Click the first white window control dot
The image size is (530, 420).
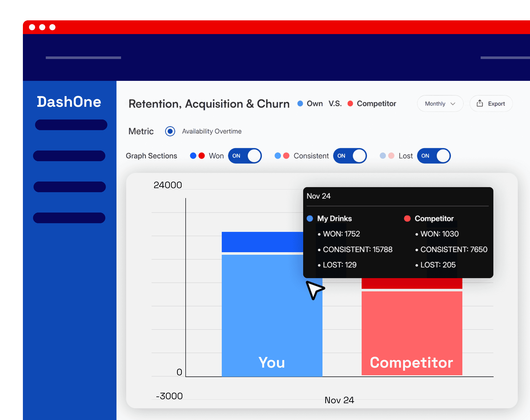[32, 27]
